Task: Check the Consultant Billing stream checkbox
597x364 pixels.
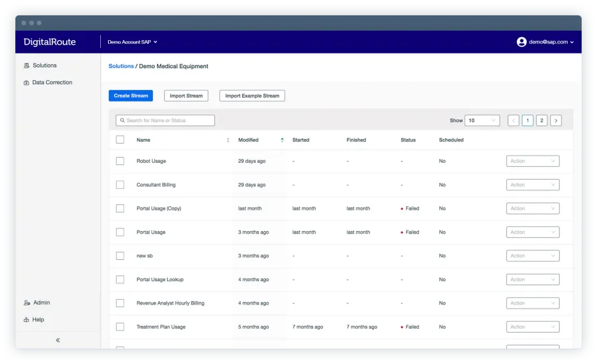Action: point(120,185)
